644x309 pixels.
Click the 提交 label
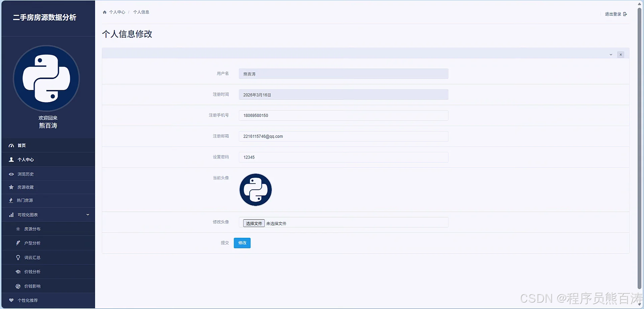225,243
